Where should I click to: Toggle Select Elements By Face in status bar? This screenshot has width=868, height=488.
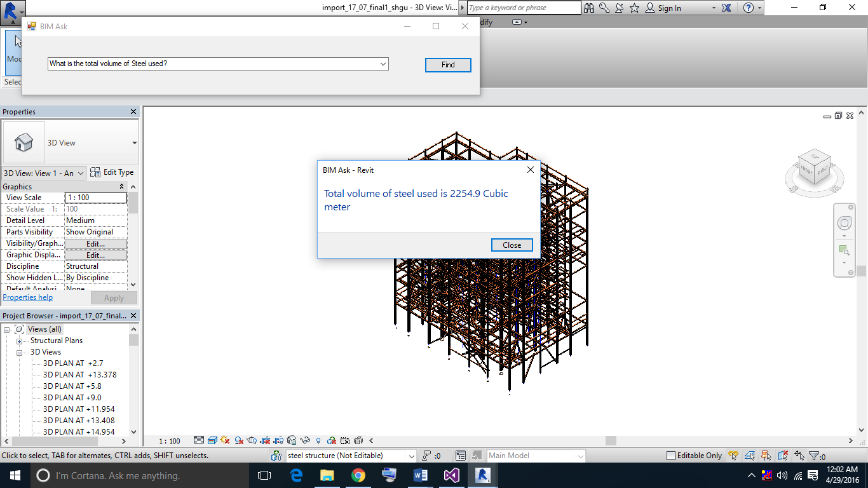pyautogui.click(x=783, y=456)
